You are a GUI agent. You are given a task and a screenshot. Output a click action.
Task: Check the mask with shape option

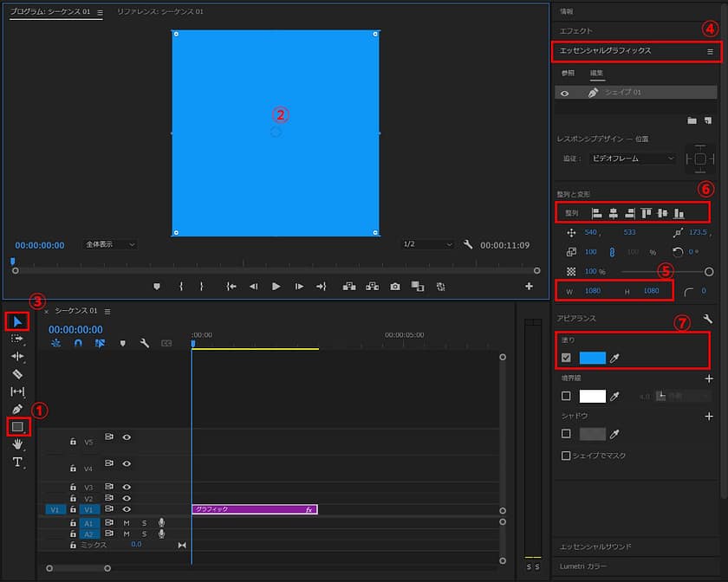(x=566, y=456)
